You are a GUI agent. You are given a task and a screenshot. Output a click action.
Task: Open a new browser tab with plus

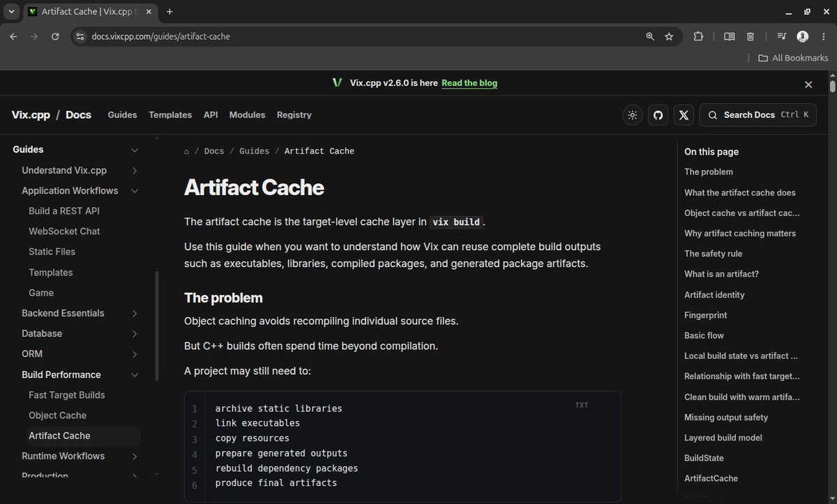pos(169,12)
